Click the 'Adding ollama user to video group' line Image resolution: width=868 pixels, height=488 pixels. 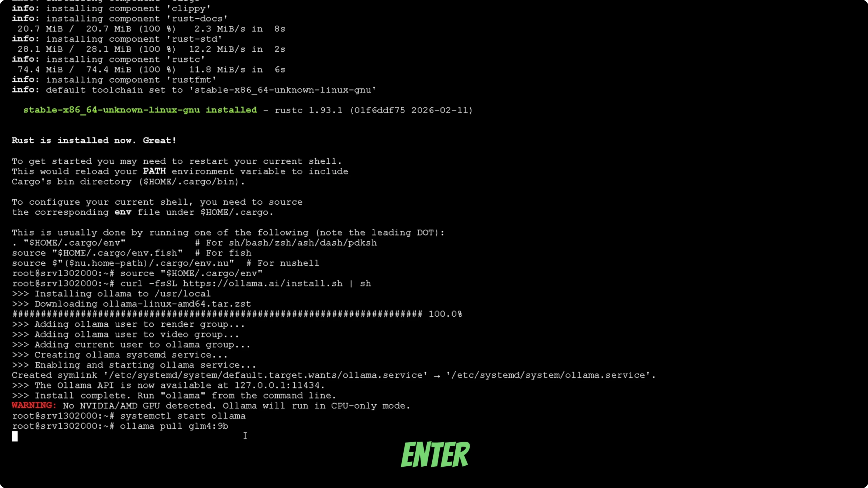(126, 335)
